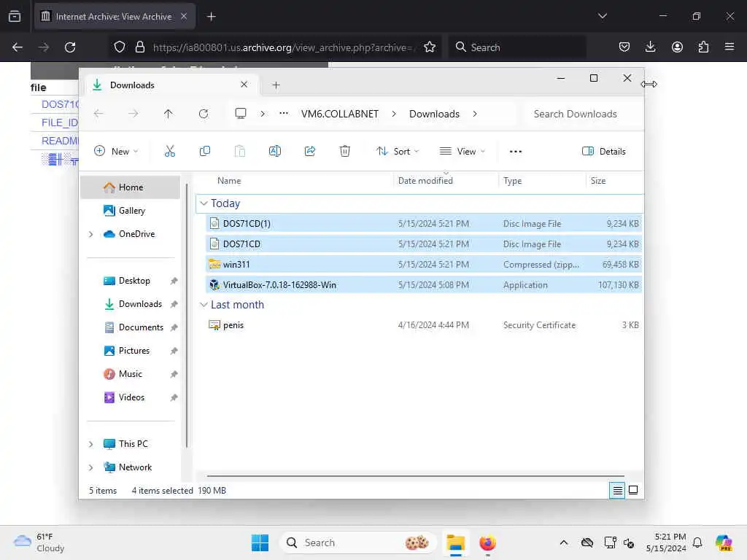
Task: Expand This PC tree node
Action: [x=91, y=444]
